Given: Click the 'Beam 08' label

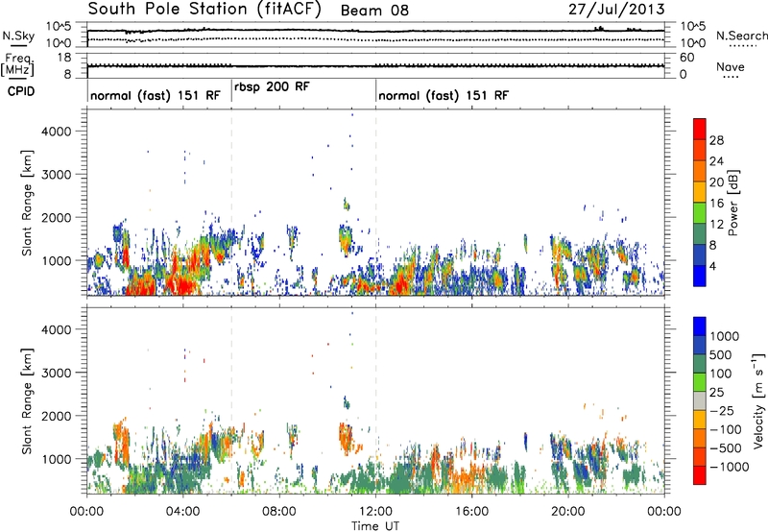Looking at the screenshot, I should 374,11.
